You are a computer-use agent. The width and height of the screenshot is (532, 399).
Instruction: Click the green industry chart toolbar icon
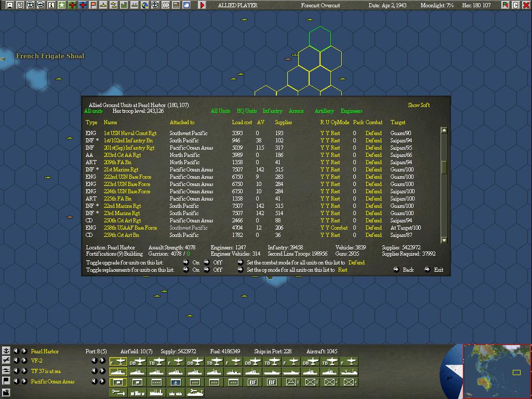coord(124,5)
